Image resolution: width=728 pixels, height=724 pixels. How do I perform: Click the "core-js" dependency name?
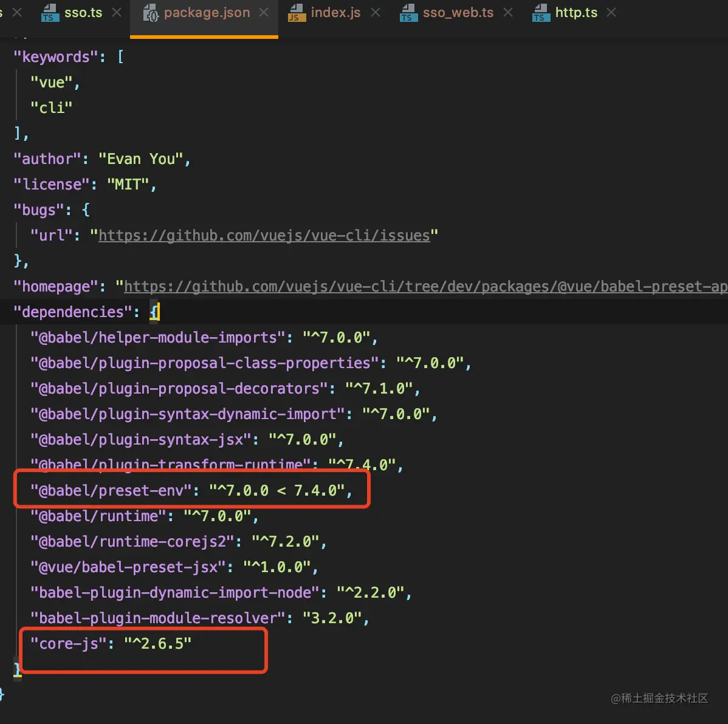[69, 644]
